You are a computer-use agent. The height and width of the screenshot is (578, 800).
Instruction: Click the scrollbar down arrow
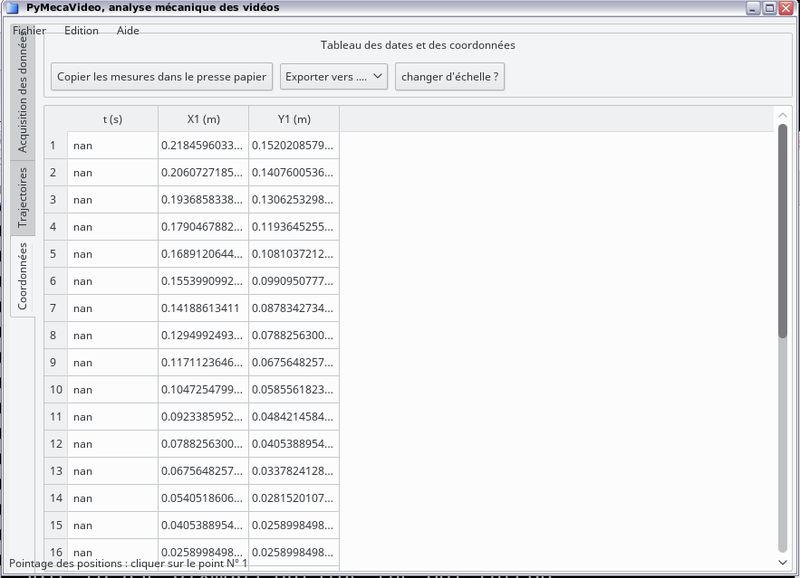[x=783, y=562]
